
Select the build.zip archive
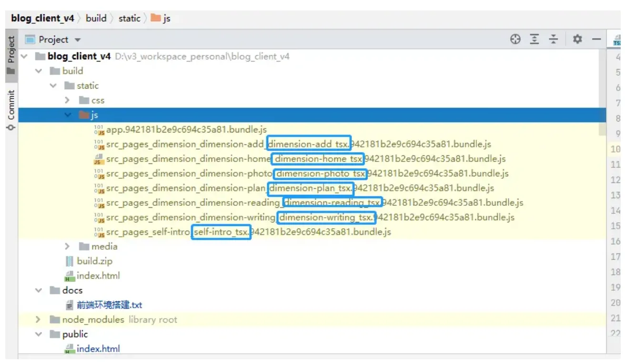[94, 261]
